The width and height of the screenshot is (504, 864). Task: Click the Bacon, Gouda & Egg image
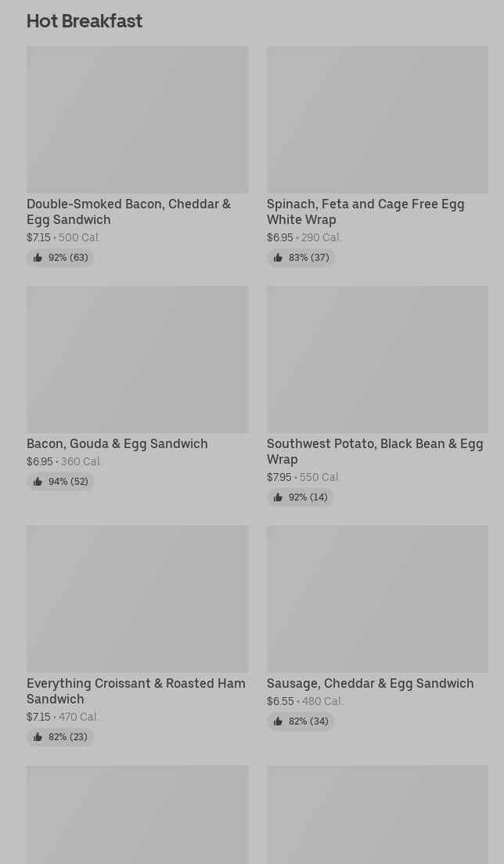click(x=137, y=359)
